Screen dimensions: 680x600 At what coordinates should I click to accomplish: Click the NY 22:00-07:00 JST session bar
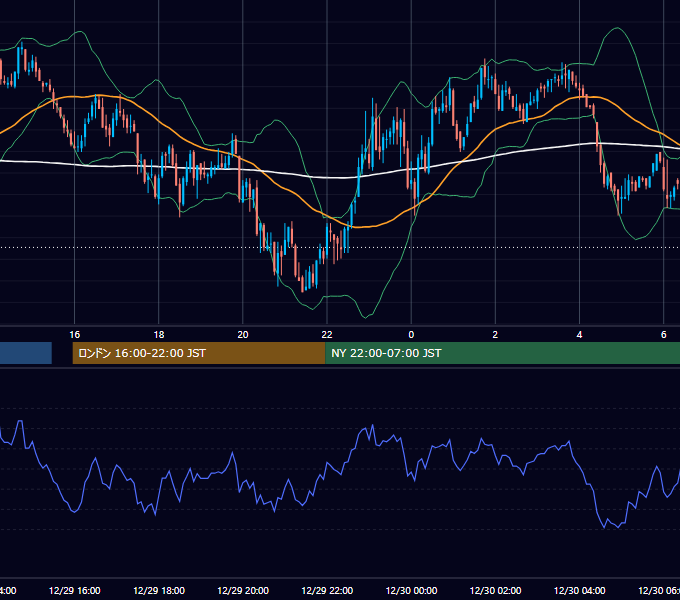502,353
